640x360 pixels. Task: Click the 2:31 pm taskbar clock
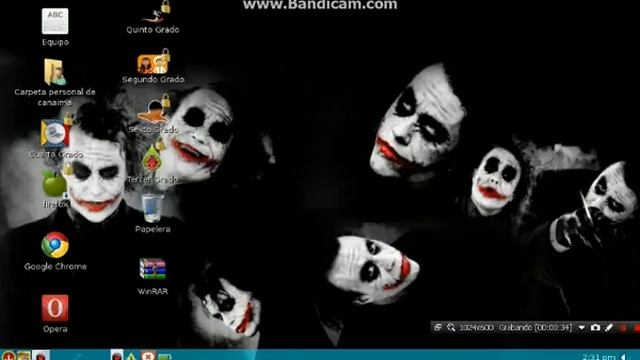(598, 357)
